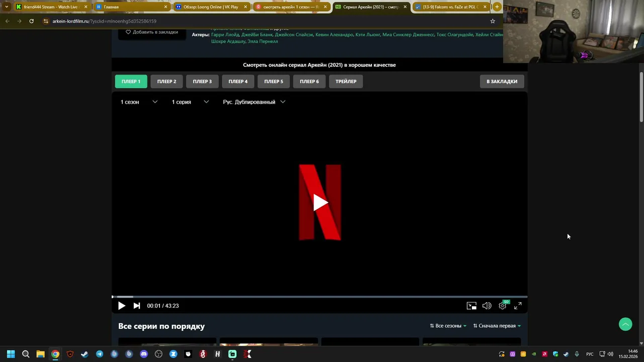Open Discord from the taskbar
Viewport: 644px width, 362px height.
pyautogui.click(x=144, y=354)
